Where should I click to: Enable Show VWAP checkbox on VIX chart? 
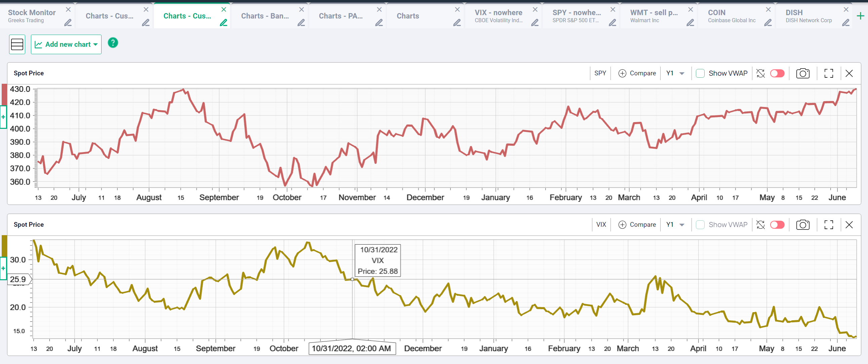pos(700,225)
